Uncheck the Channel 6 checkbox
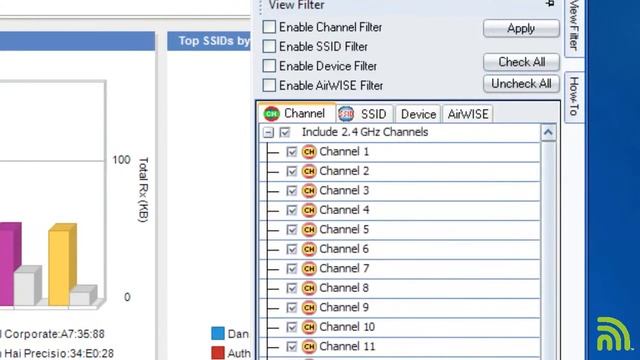 tap(291, 249)
